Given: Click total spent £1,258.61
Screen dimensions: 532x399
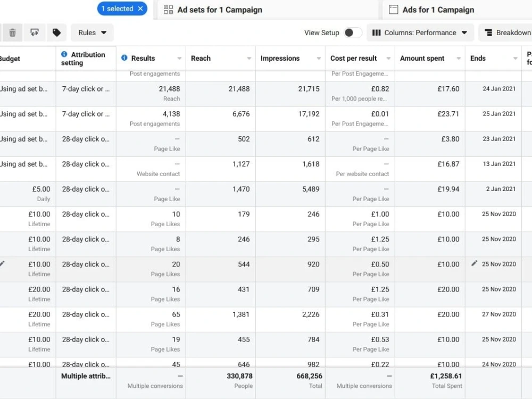Looking at the screenshot, I should (x=446, y=376).
